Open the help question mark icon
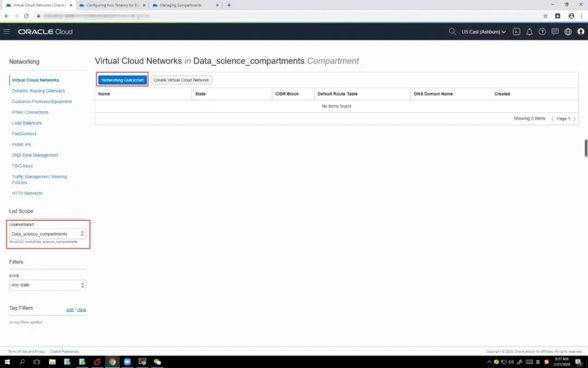 542,32
